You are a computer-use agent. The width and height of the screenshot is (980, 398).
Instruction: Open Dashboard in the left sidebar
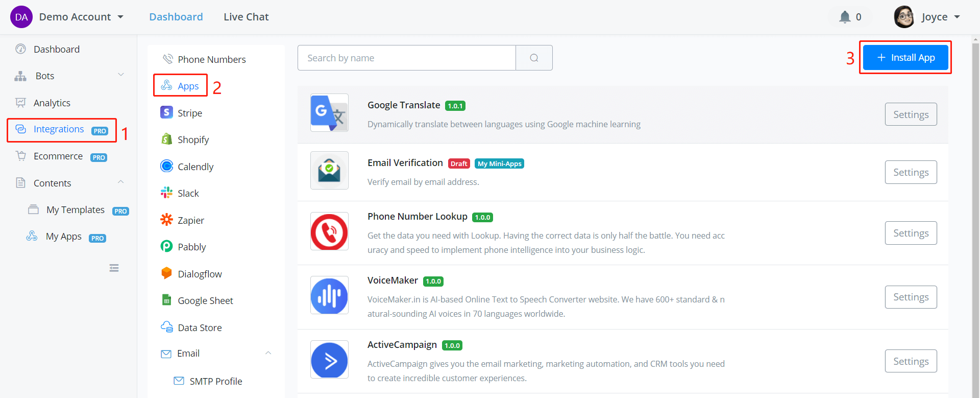click(x=57, y=49)
